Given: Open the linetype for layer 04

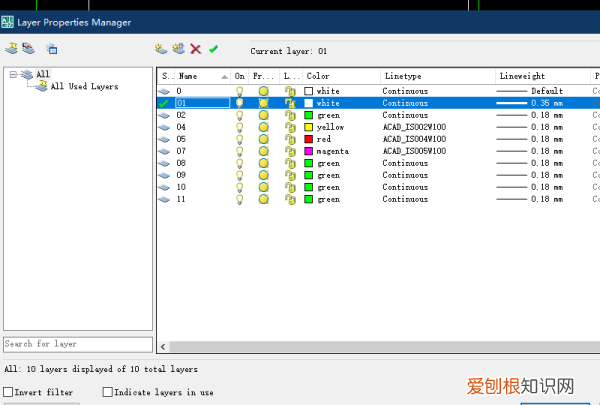Looking at the screenshot, I should (x=418, y=127).
